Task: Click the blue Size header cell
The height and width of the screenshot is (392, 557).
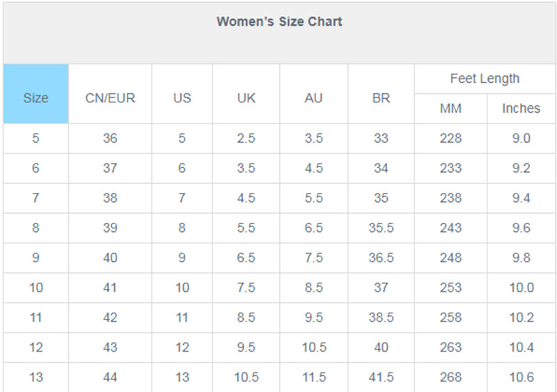Action: click(36, 94)
